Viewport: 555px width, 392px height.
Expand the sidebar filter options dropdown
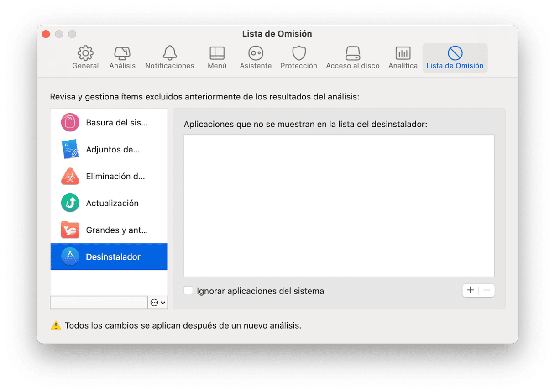pyautogui.click(x=158, y=303)
